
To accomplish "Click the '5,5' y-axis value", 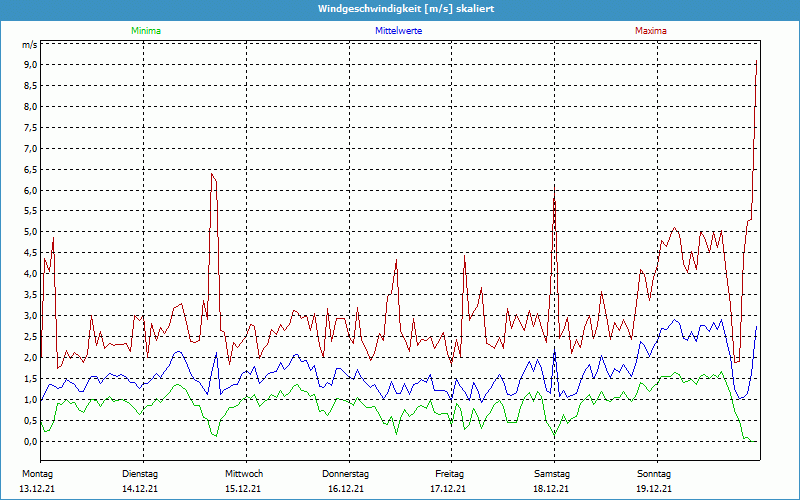I will click(30, 211).
